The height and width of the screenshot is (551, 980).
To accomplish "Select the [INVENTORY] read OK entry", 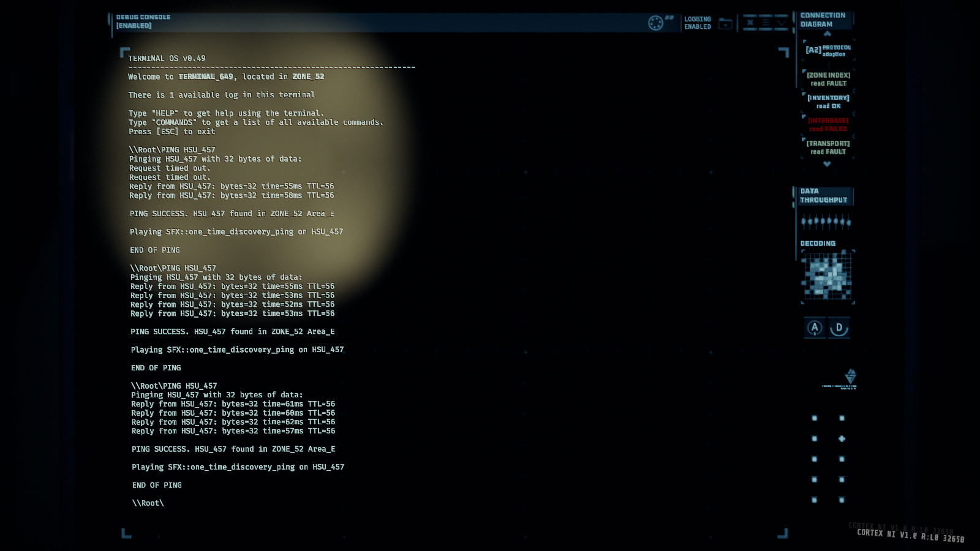I will click(828, 102).
